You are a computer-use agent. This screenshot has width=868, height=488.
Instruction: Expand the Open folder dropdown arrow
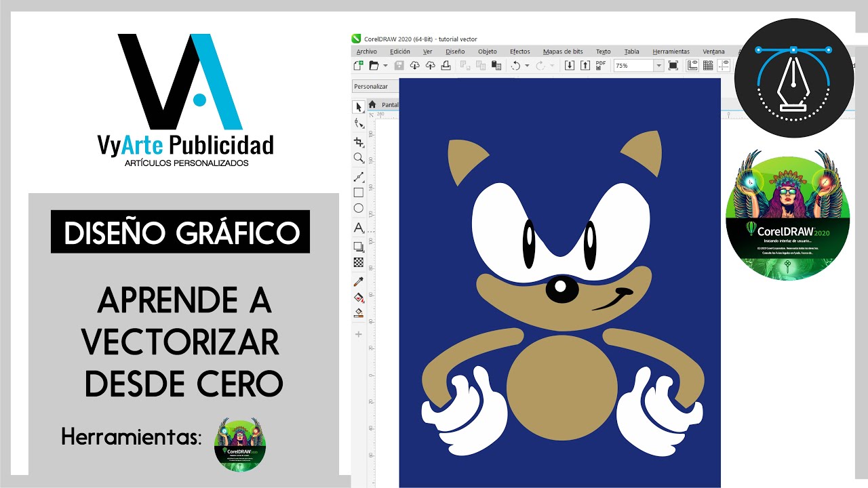[385, 66]
